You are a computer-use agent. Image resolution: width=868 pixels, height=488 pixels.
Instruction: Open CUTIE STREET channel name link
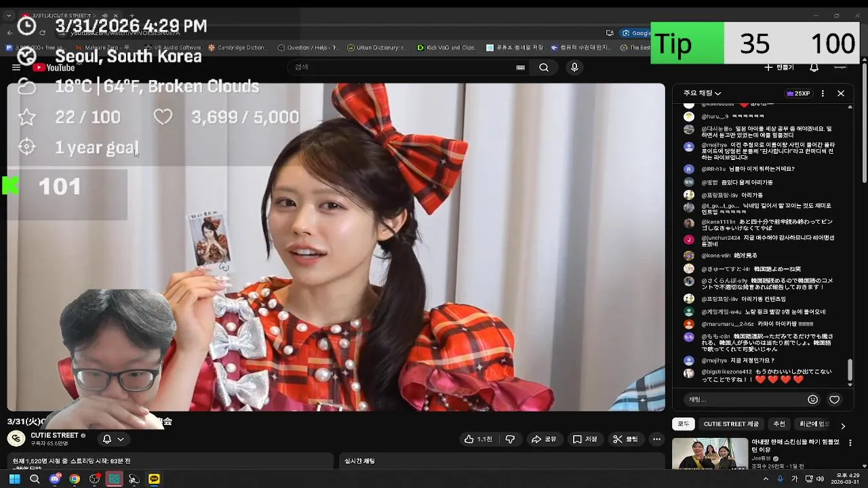[54, 435]
